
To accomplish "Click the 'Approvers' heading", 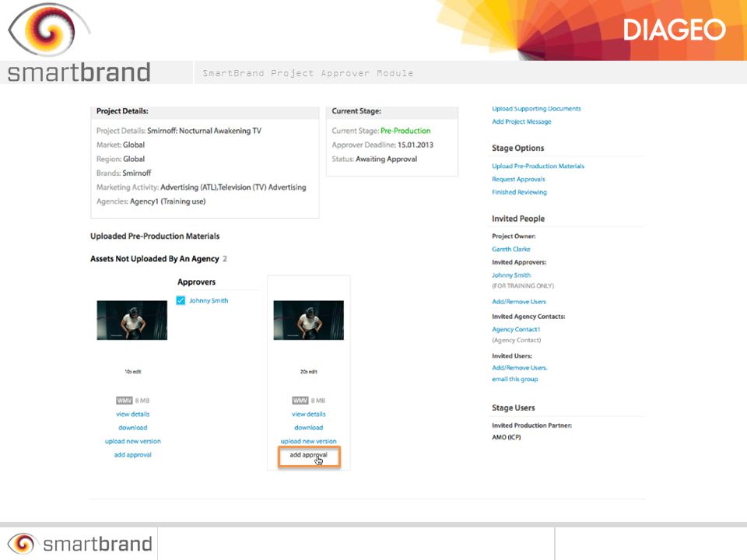I will 196,282.
